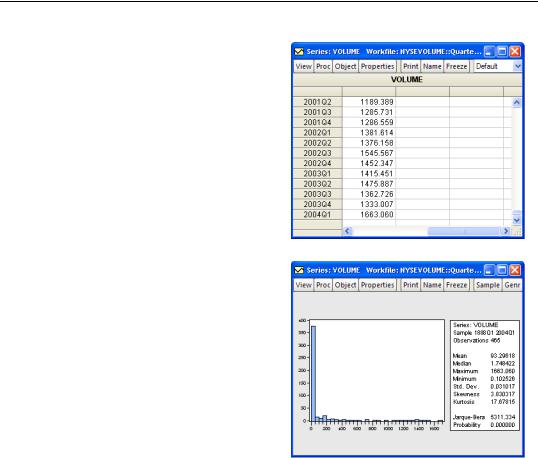Click Print button in the spreadsheet window
This screenshot has width=538, height=458.
[x=410, y=66]
